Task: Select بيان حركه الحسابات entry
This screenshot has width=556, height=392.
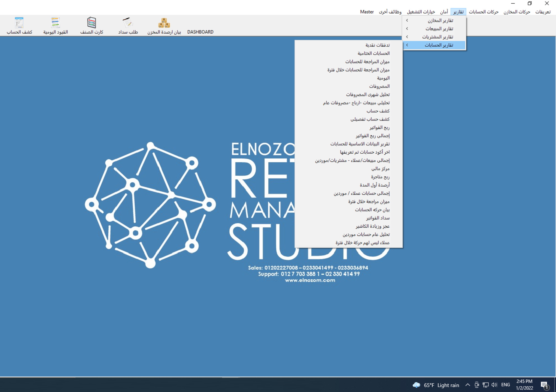Action: coord(349,210)
